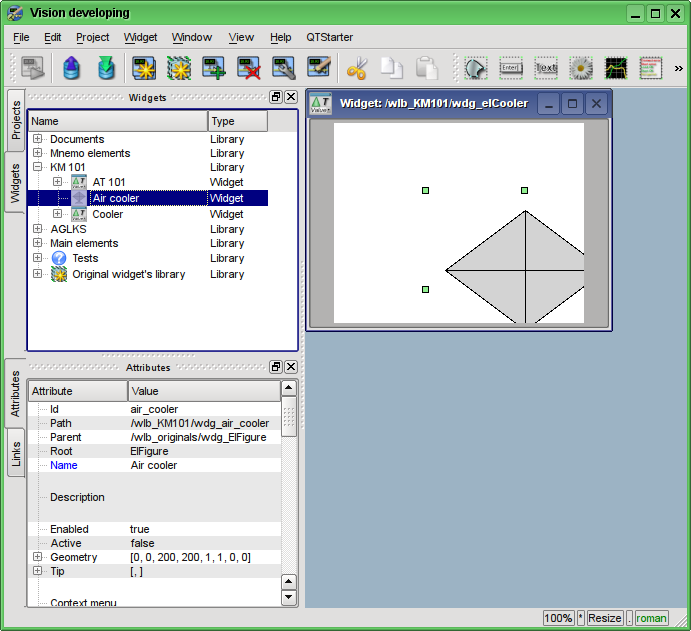Click the Text primitive toolbar icon
Screen dimensions: 691x631
click(546, 68)
